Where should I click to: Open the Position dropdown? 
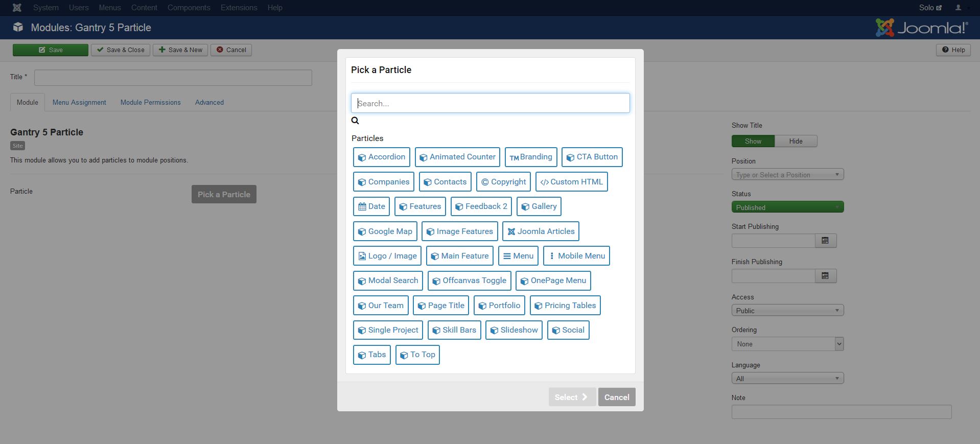click(787, 175)
